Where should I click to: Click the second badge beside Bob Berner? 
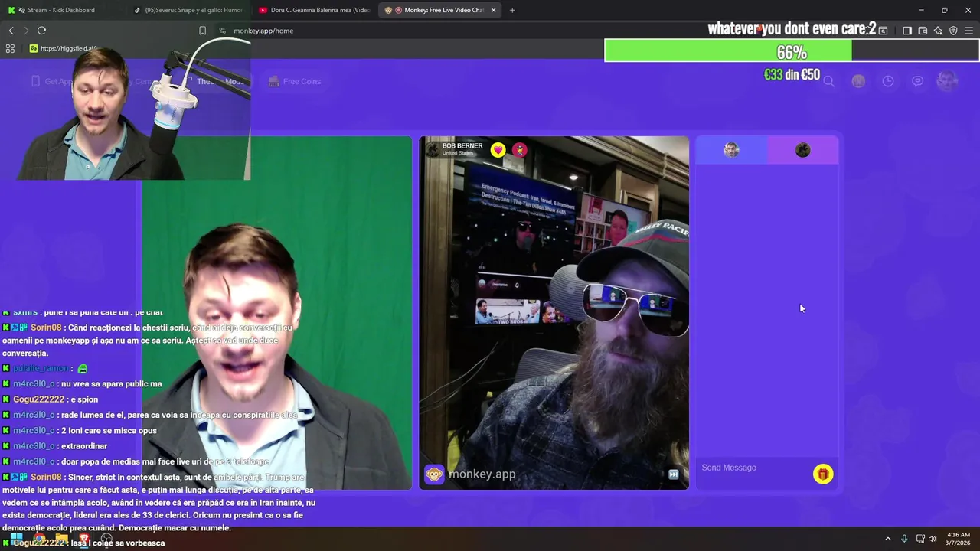click(x=520, y=150)
